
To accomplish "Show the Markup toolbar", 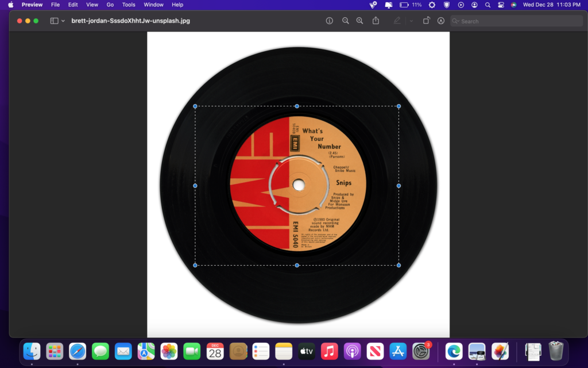I will click(441, 21).
